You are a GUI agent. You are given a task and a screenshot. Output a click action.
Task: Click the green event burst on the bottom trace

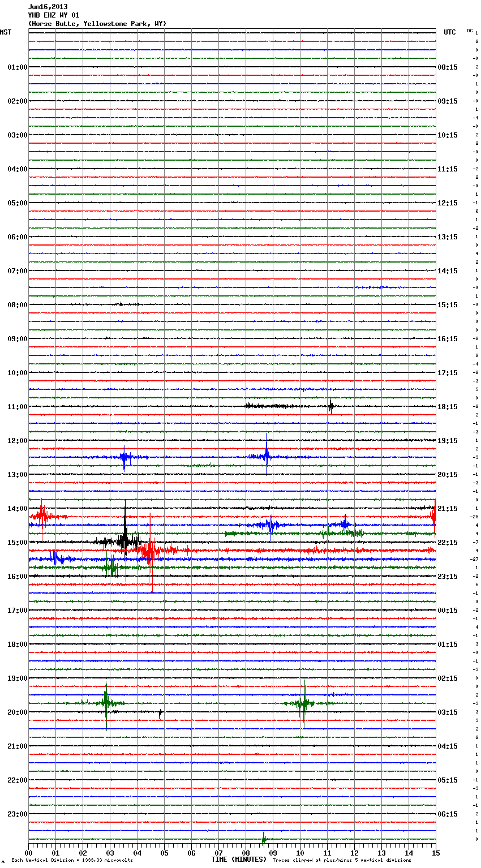(264, 837)
